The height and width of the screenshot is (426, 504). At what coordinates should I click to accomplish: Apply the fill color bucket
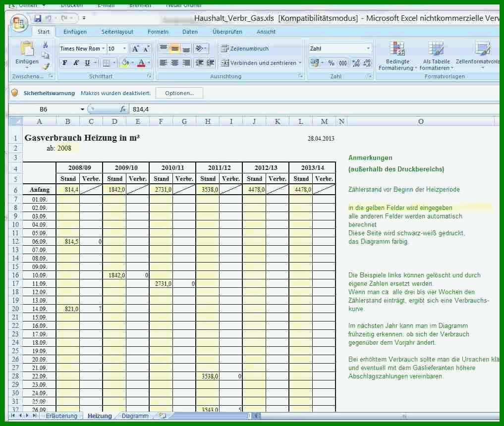[x=125, y=63]
